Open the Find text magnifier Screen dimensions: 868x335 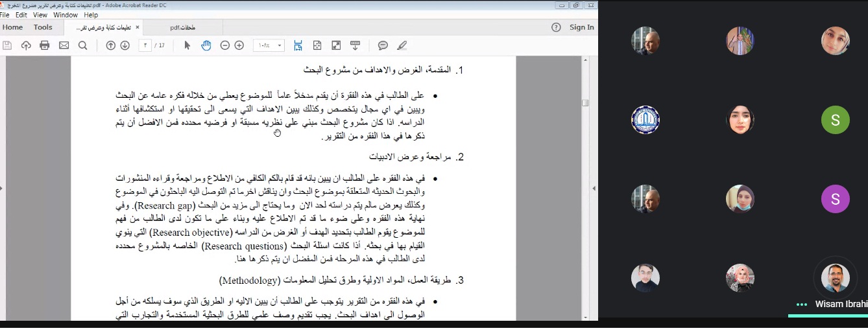pos(82,45)
